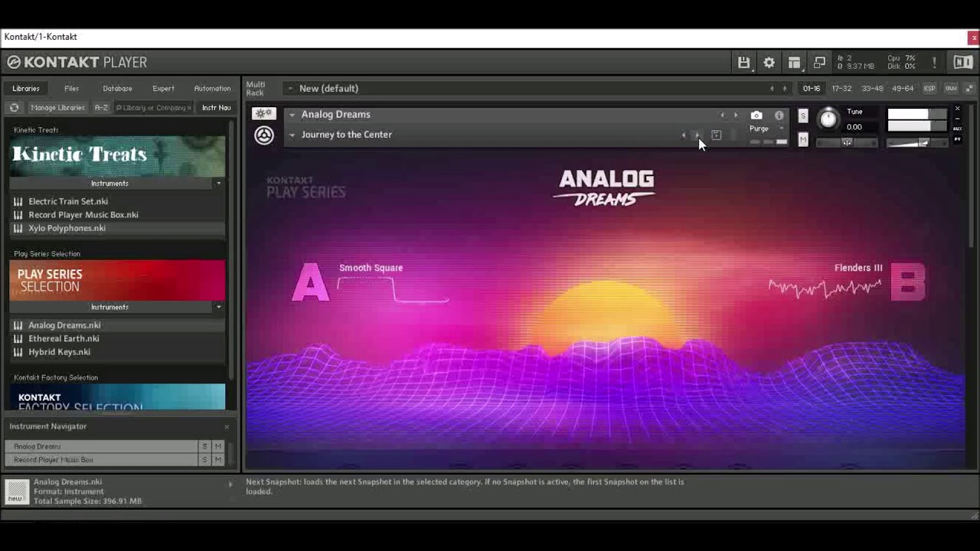Click the Tune knob

828,119
